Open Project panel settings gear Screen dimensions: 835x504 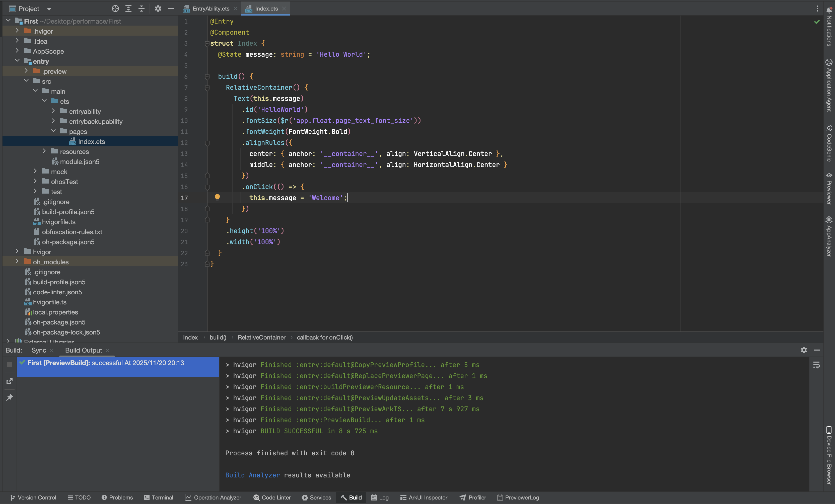(x=158, y=9)
